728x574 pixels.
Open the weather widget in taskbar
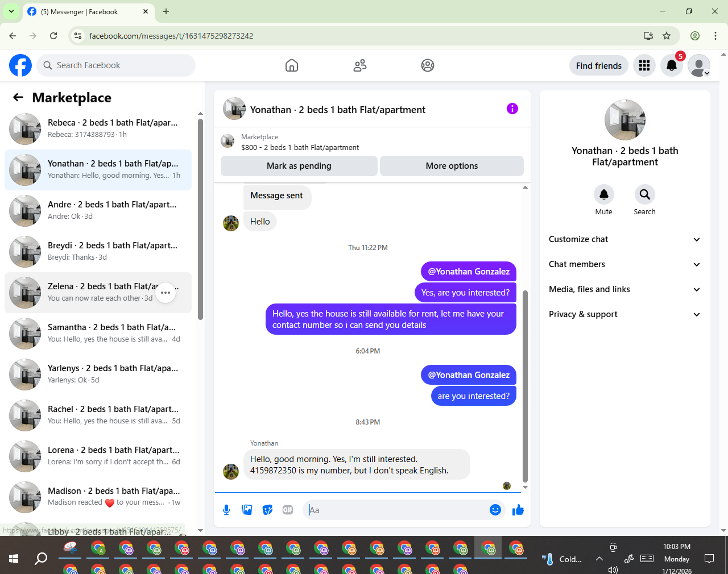[x=562, y=559]
